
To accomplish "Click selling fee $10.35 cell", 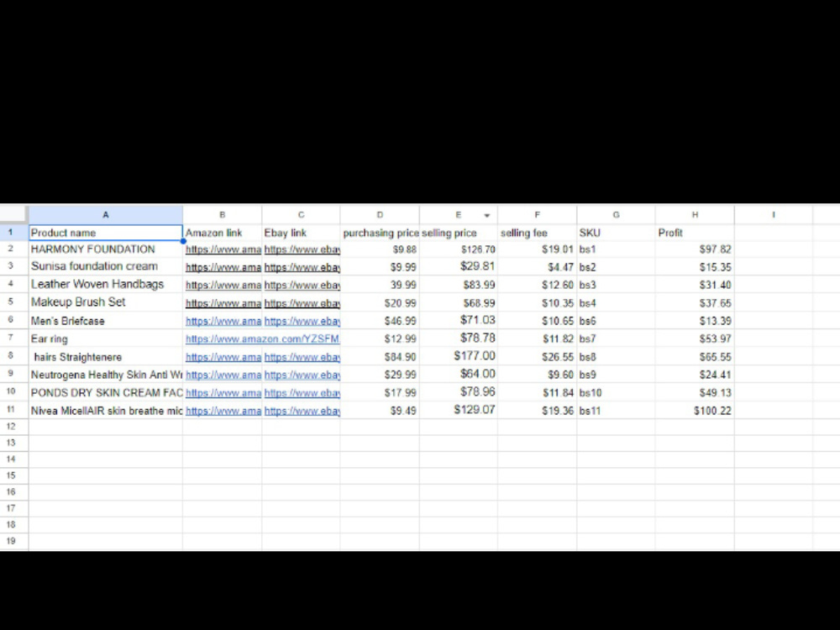I will (538, 302).
